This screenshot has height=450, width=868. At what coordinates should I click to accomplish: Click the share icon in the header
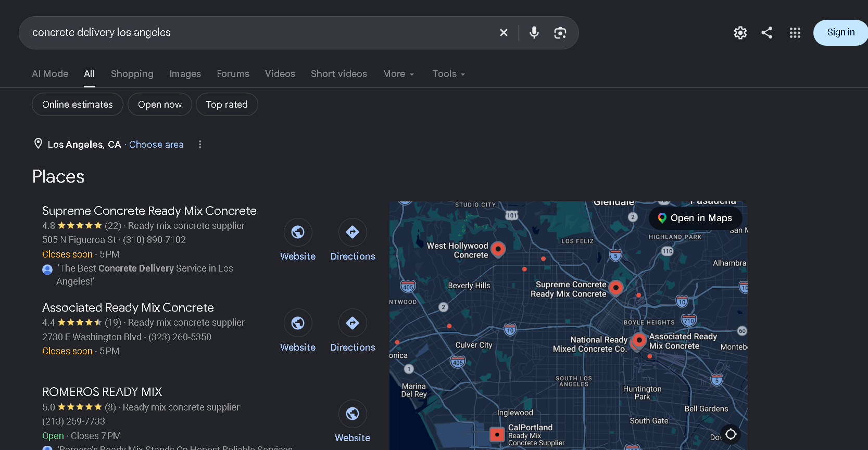pyautogui.click(x=767, y=33)
